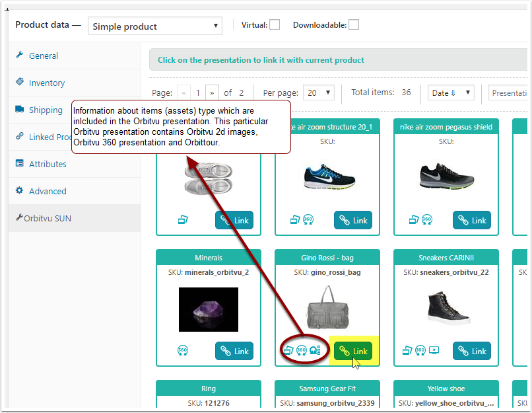Click the Minerals card title
This screenshot has height=413, width=532.
pos(209,258)
